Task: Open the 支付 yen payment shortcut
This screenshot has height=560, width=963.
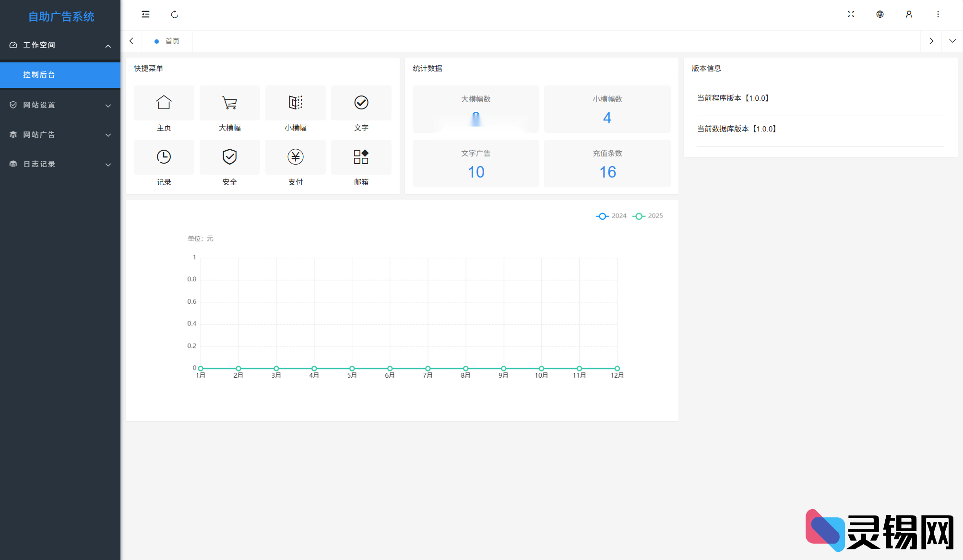Action: [x=295, y=157]
